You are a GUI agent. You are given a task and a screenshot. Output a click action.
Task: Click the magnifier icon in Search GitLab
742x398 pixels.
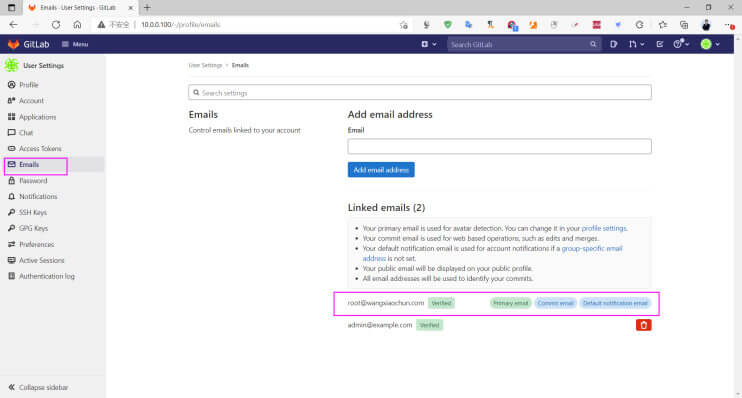pos(593,44)
